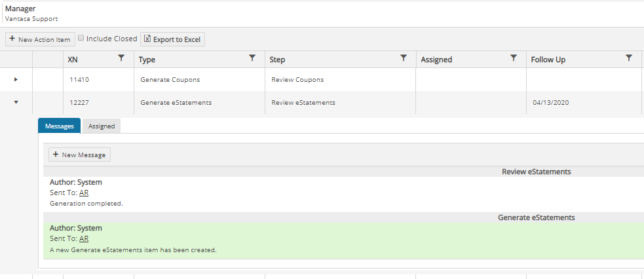Enable the Include Closed checkbox
Image resolution: width=644 pixels, height=279 pixels.
(x=81, y=39)
